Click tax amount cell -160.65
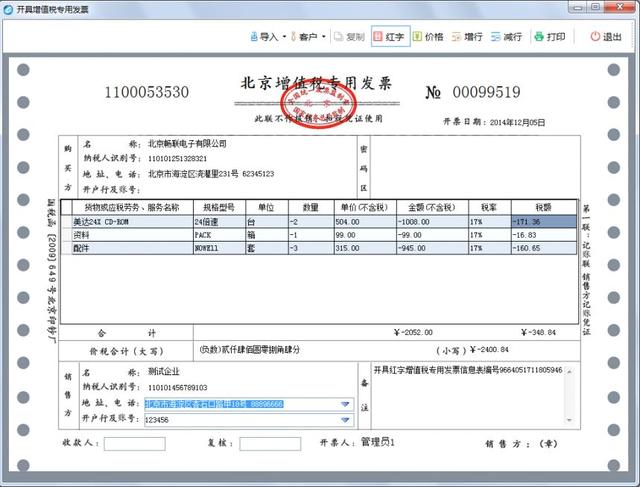 [544, 248]
